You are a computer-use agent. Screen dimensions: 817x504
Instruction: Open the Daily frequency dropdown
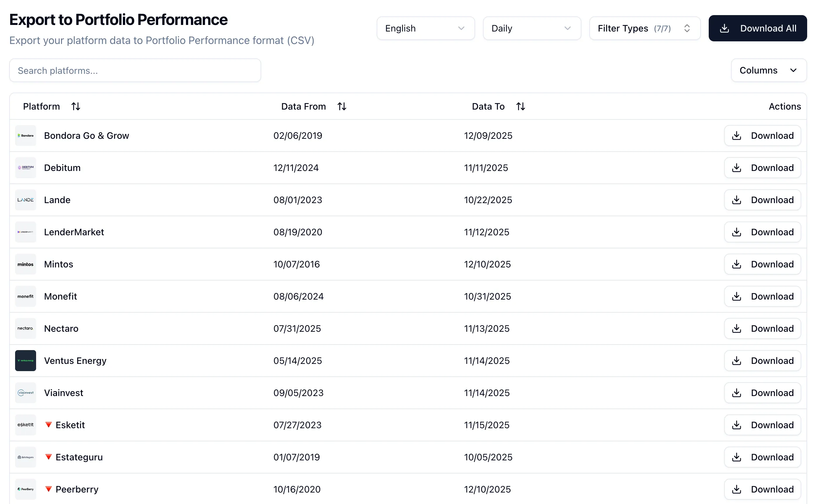[x=532, y=28]
